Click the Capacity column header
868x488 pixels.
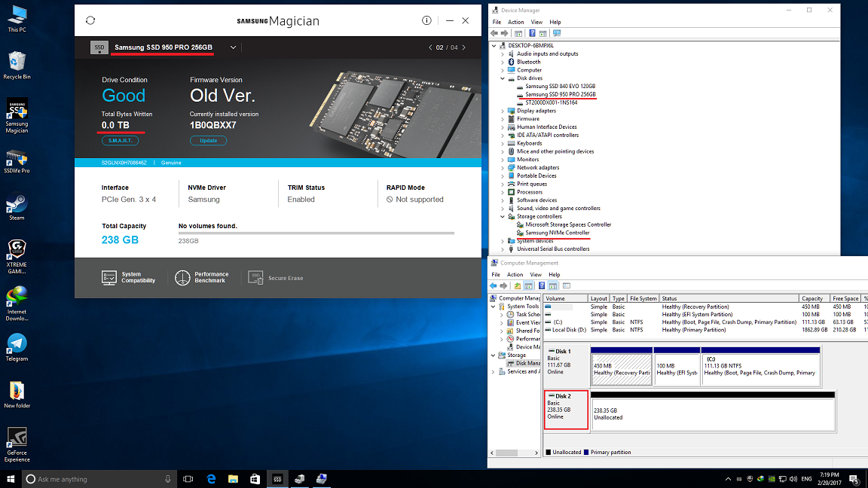[812, 299]
